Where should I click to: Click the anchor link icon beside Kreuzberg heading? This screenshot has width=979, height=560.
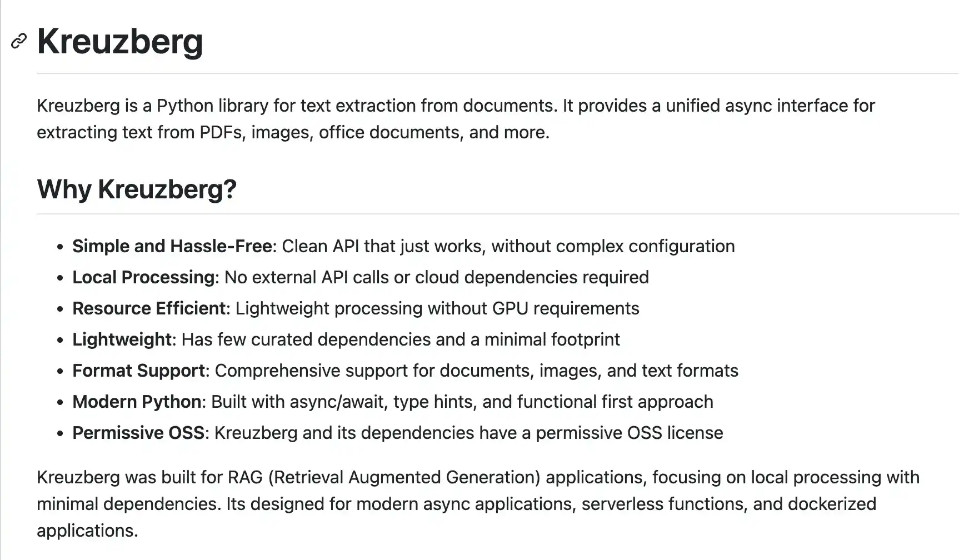click(x=19, y=42)
